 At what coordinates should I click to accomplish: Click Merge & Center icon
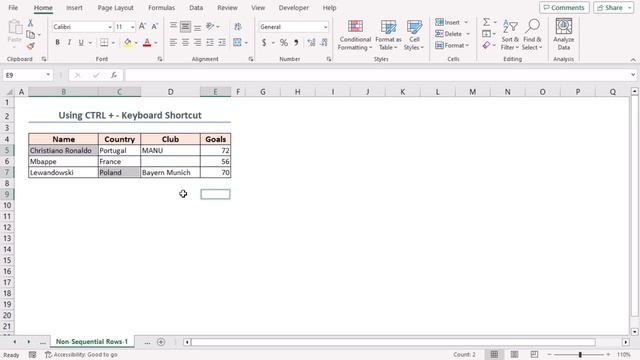237,42
